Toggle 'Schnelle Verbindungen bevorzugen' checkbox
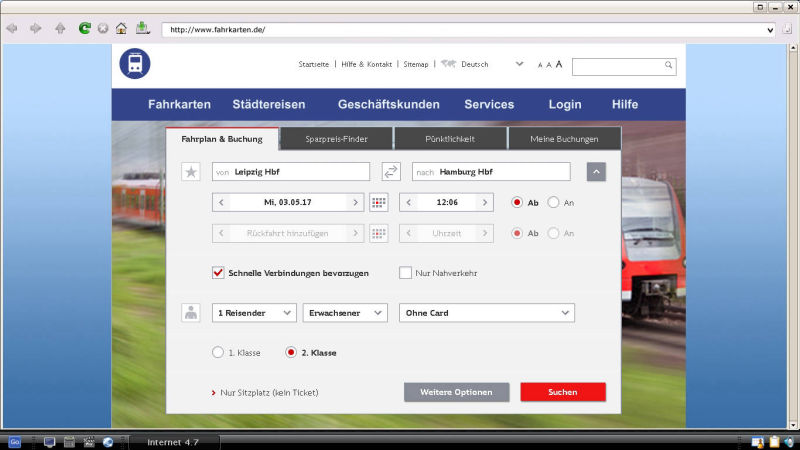Screen dimensions: 800x450 [218, 272]
